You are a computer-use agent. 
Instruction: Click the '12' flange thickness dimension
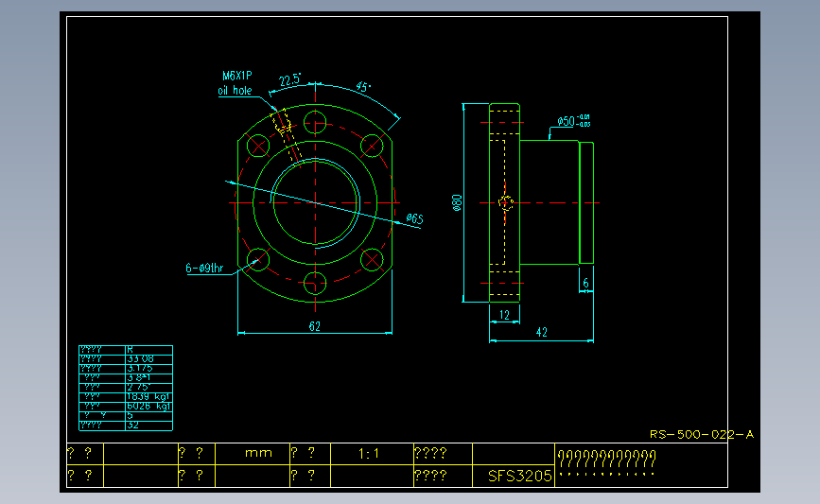pyautogui.click(x=504, y=315)
